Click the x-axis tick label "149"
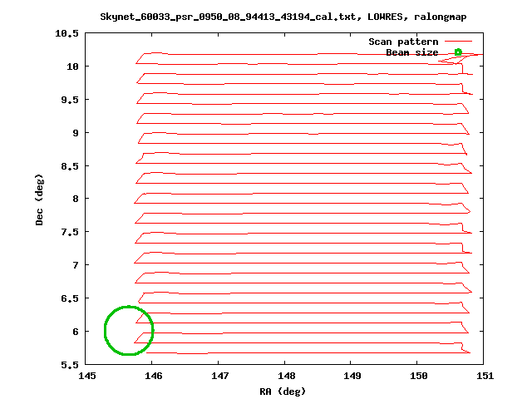The width and height of the screenshot is (532, 399). pyautogui.click(x=352, y=376)
